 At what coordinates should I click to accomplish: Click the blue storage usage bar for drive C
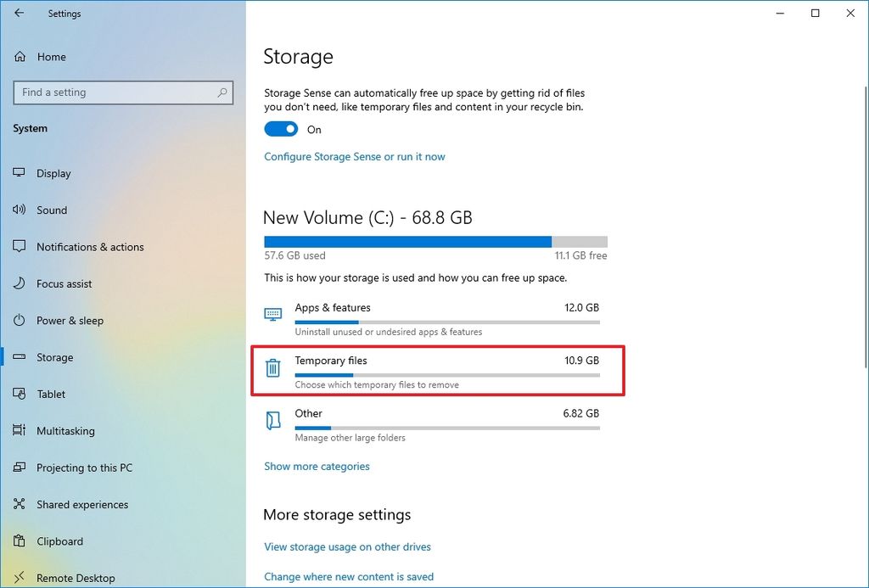tap(407, 241)
